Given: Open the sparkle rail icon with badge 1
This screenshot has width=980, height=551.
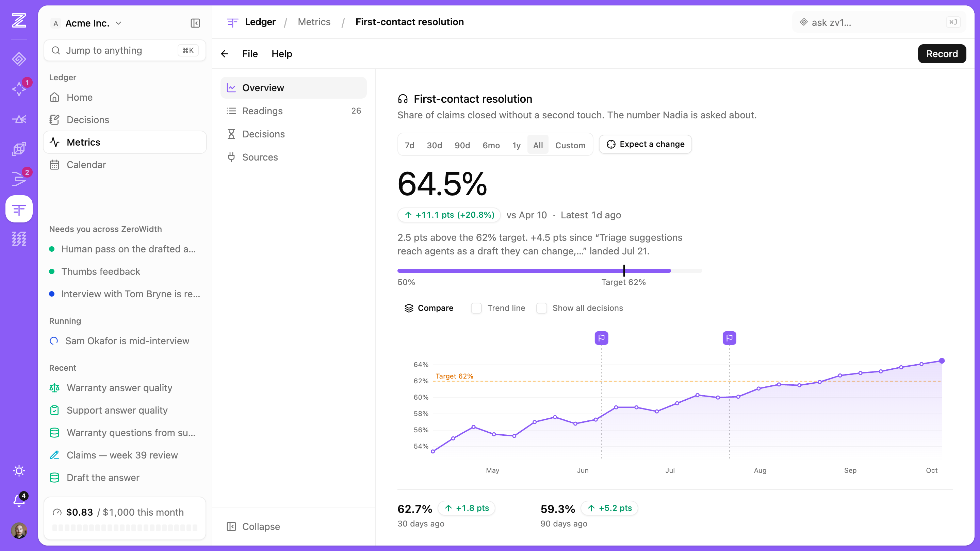Looking at the screenshot, I should 19,89.
